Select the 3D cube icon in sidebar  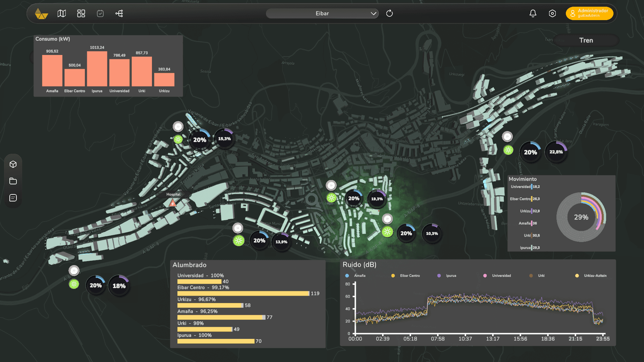pos(13,164)
